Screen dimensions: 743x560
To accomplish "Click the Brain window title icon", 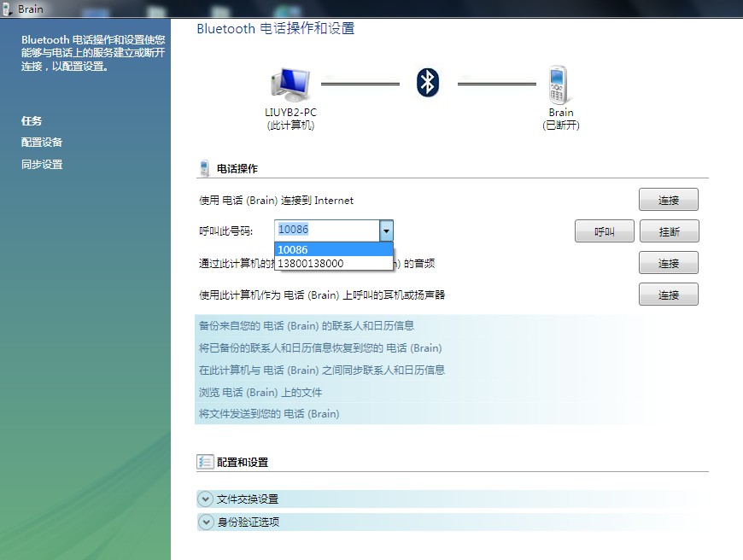I will 7,9.
